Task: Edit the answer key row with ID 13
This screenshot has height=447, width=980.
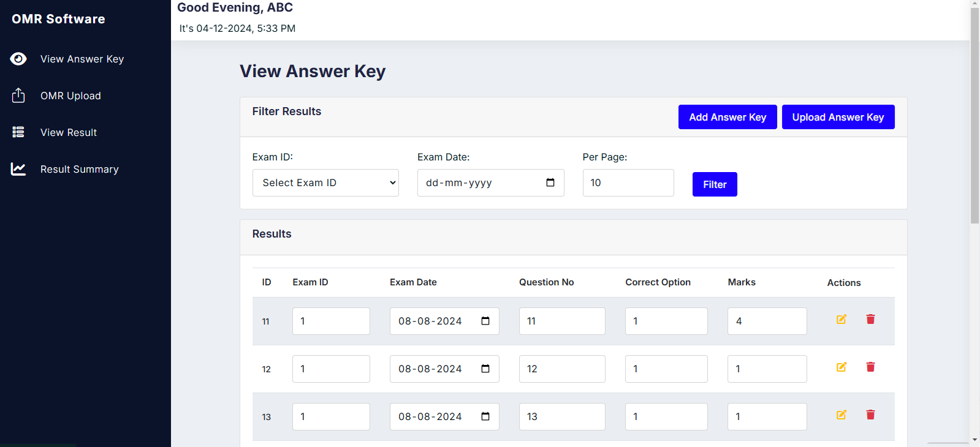Action: (x=841, y=415)
